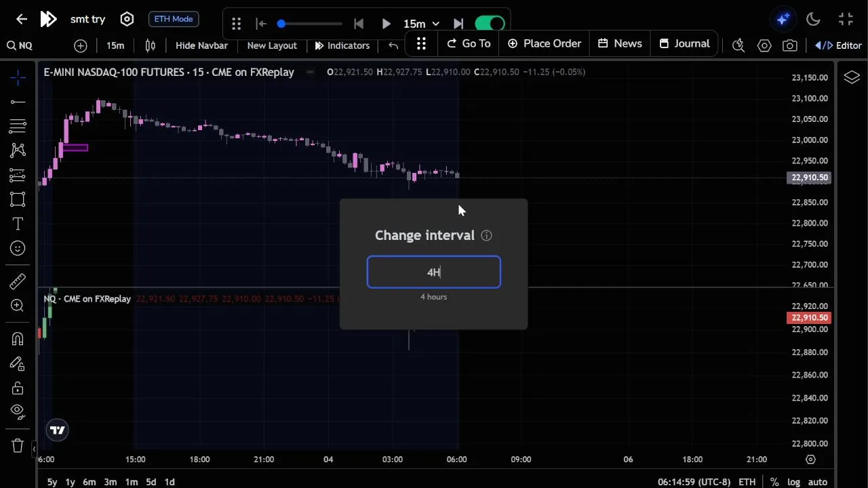
Task: Select the crosshair cursor tool
Action: tap(18, 78)
